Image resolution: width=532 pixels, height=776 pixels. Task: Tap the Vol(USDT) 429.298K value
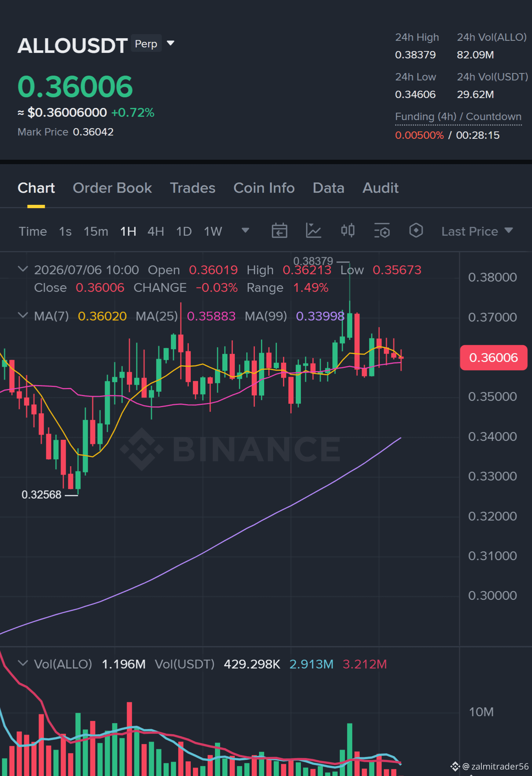click(252, 664)
